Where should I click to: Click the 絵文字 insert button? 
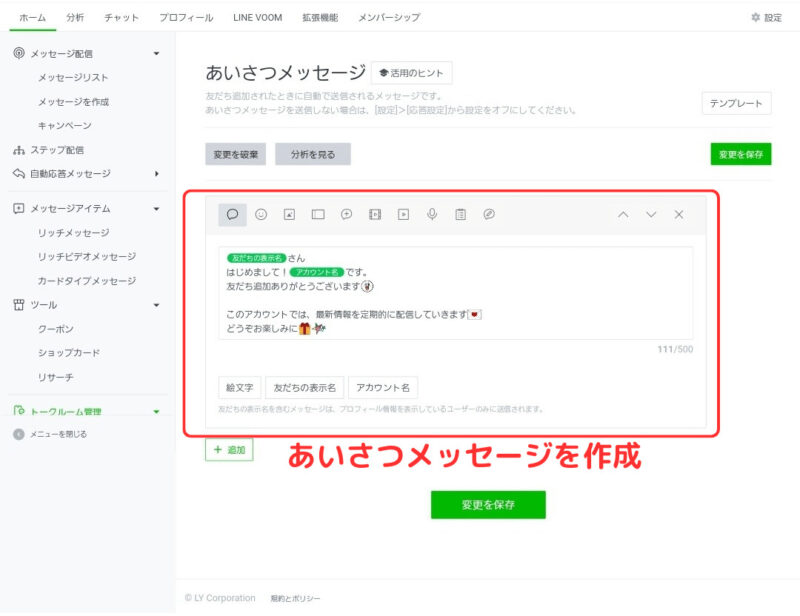click(x=240, y=387)
